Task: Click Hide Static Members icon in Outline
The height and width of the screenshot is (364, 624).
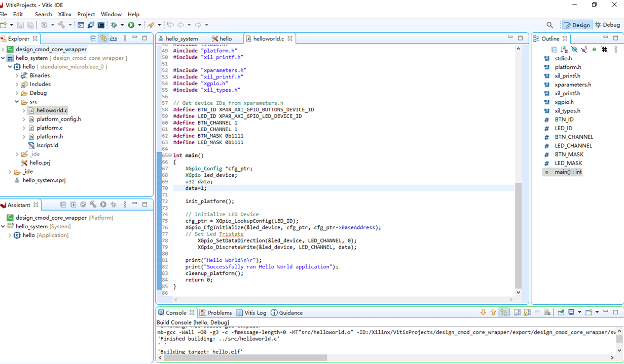Action: [584, 50]
